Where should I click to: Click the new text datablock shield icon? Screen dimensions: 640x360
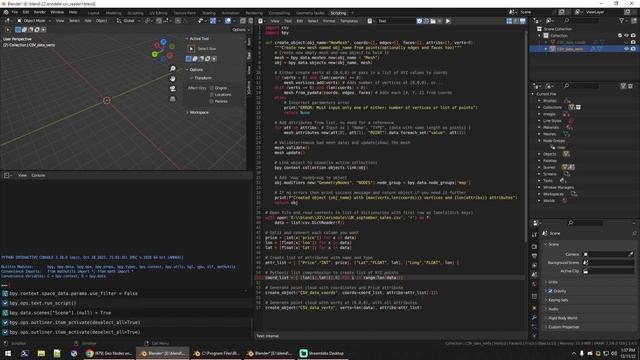tap(419, 21)
